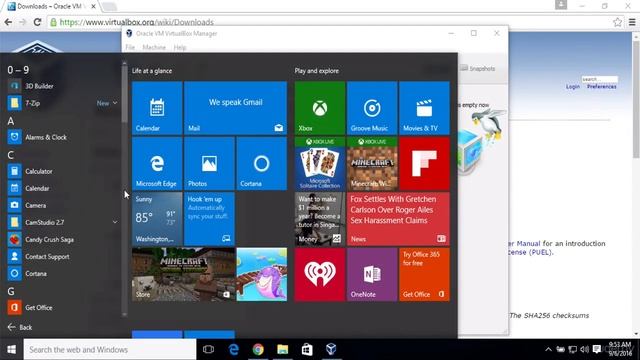
Task: Open the iHeartRadio tile
Action: (320, 275)
